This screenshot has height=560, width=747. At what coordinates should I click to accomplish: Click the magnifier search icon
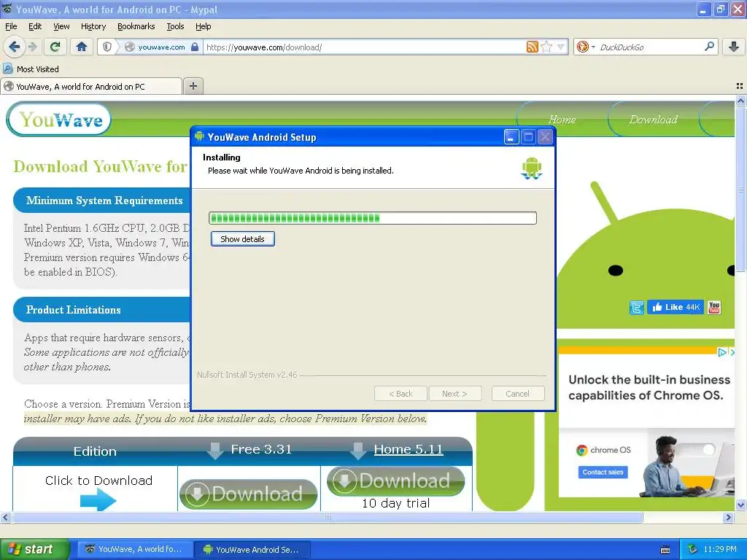[709, 47]
